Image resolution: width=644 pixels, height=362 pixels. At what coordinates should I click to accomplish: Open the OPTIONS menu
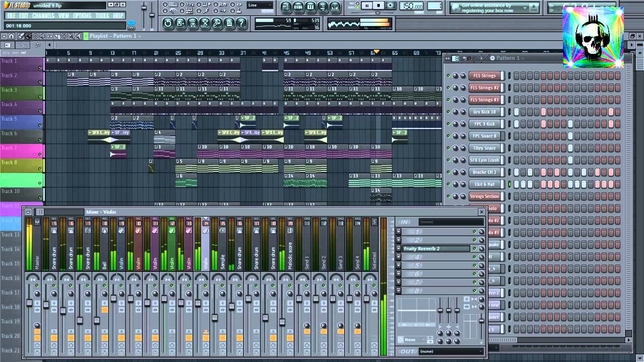[82, 16]
